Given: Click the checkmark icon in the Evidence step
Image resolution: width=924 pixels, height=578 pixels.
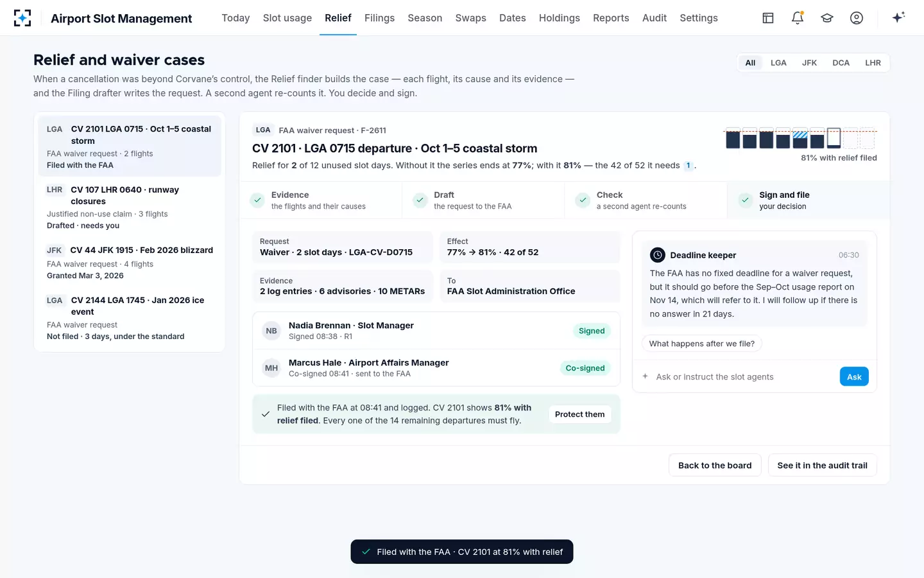Looking at the screenshot, I should point(257,200).
